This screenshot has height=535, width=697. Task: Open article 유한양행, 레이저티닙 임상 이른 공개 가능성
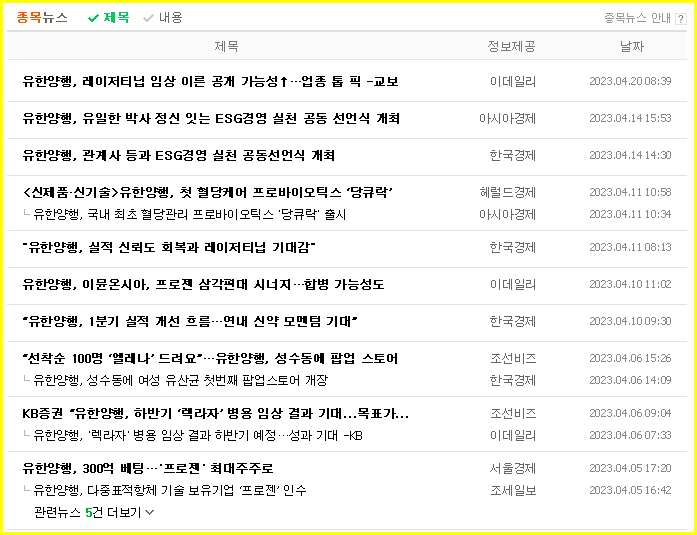[210, 81]
